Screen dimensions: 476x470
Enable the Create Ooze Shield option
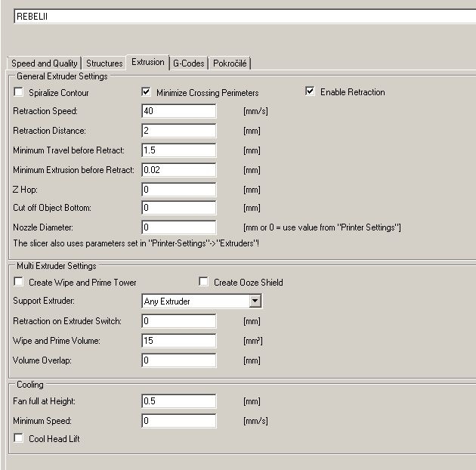(x=203, y=282)
